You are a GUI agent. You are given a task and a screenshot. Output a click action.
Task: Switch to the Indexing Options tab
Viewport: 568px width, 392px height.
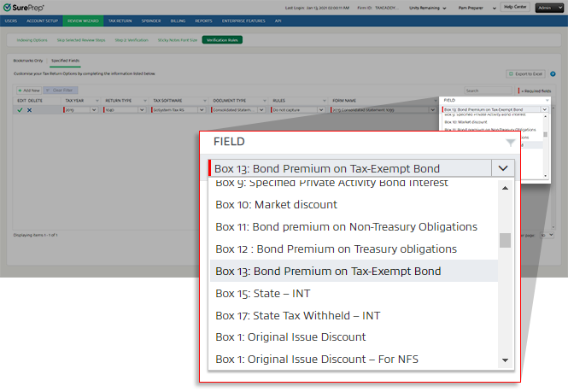coord(32,40)
